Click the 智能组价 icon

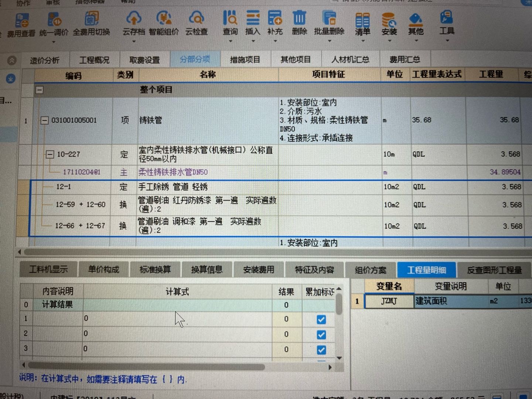point(164,18)
